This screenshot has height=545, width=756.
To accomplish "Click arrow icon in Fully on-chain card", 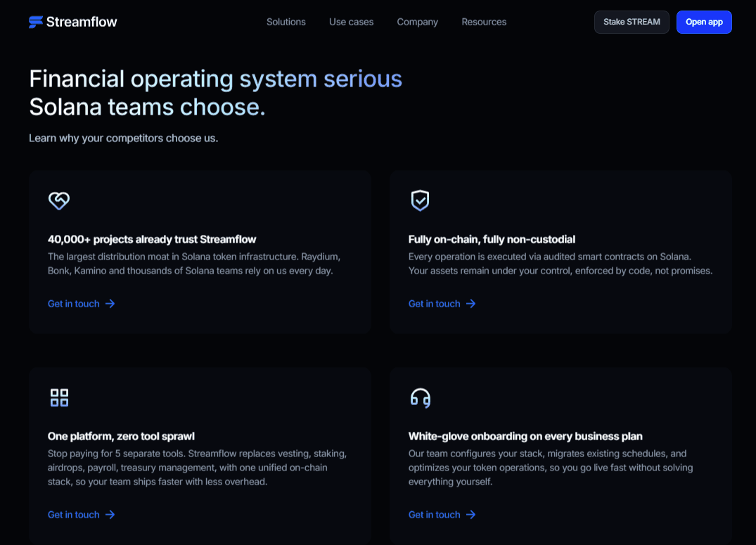I will pos(470,304).
